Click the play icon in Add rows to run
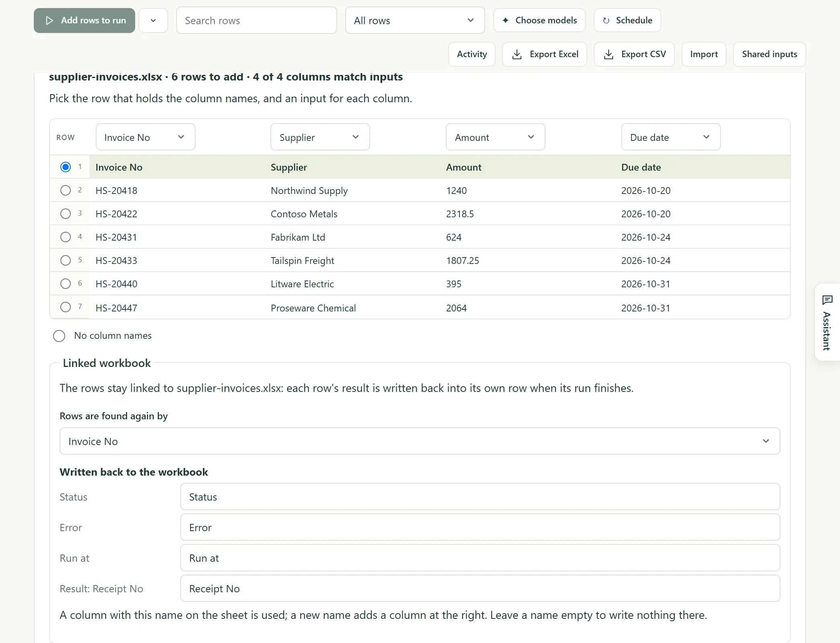840x643 pixels. click(49, 21)
